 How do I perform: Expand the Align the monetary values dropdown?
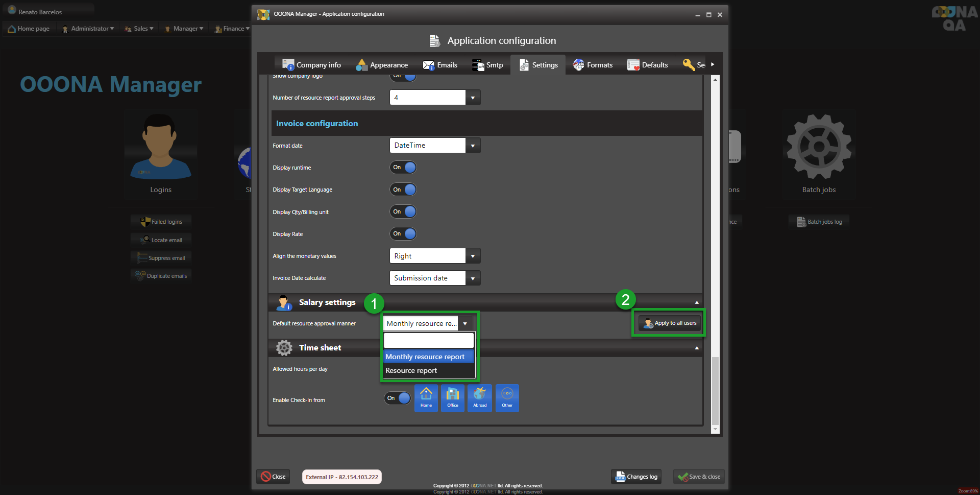pos(473,256)
